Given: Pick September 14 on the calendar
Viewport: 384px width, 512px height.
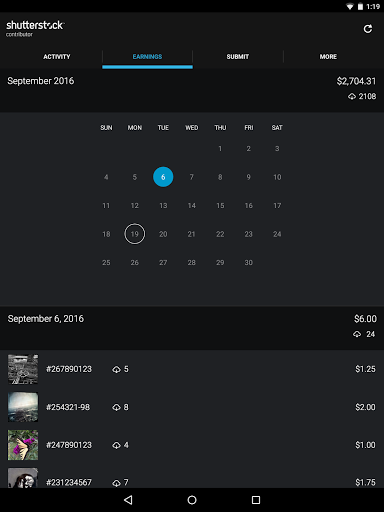Looking at the screenshot, I should (x=192, y=206).
